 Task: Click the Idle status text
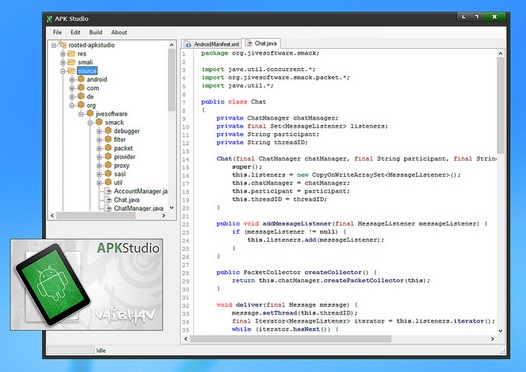point(101,351)
